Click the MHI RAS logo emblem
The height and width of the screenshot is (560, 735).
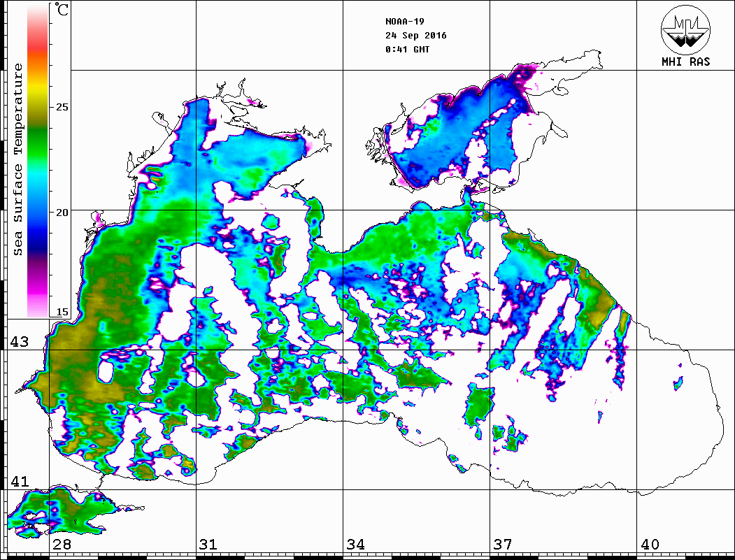coord(685,29)
